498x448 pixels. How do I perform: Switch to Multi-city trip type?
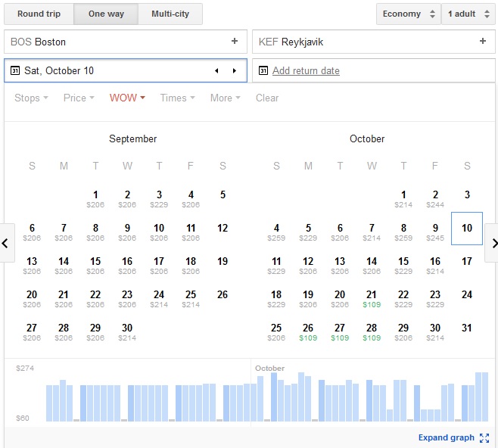click(x=170, y=14)
